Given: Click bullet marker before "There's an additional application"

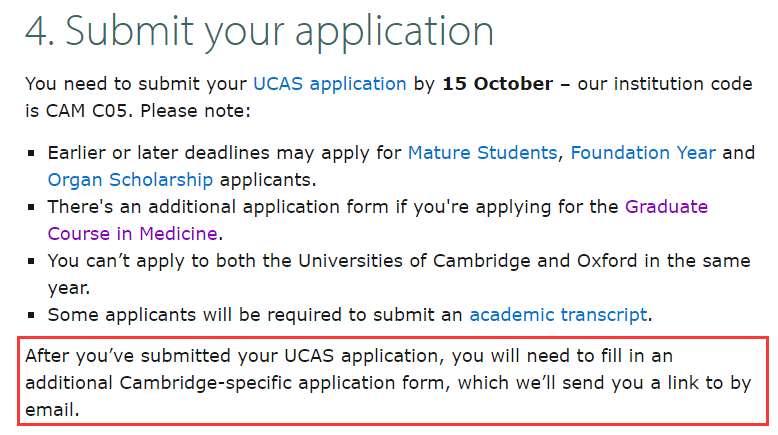Looking at the screenshot, I should 32,208.
